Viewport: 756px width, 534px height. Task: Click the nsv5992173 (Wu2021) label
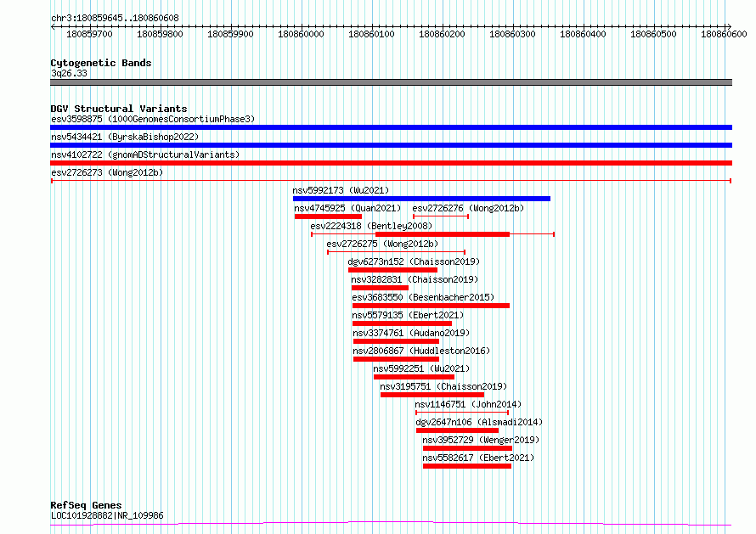341,190
